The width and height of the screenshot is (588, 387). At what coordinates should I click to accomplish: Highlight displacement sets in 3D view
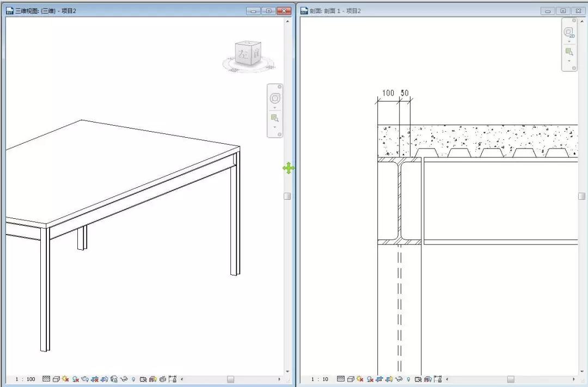[x=163, y=379]
